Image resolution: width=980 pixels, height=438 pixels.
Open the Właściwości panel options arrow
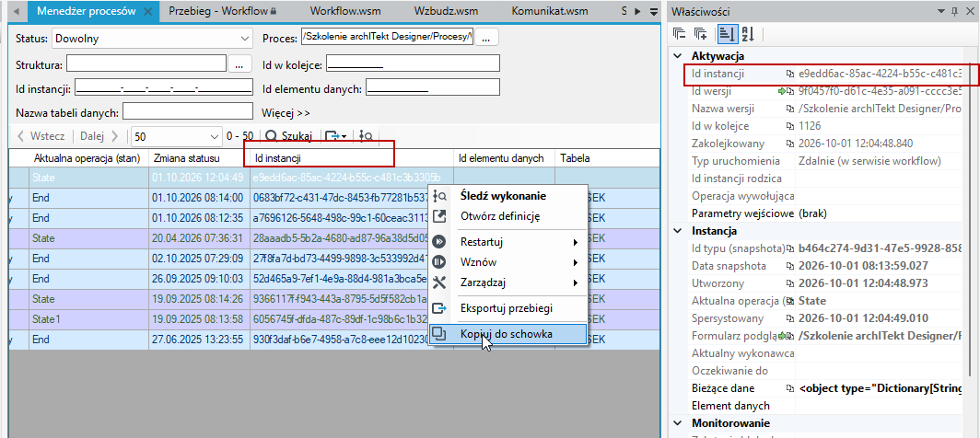pyautogui.click(x=940, y=11)
